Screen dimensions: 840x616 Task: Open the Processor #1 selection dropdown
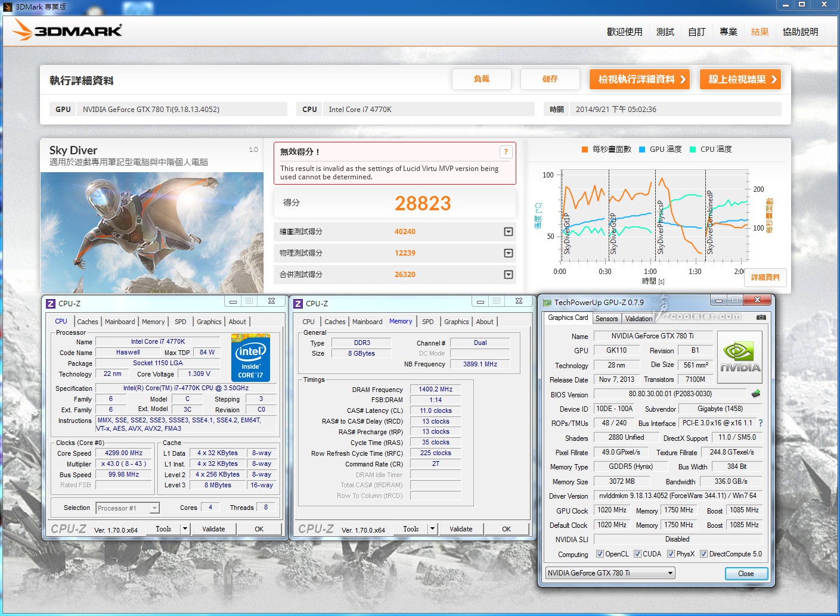tap(154, 508)
